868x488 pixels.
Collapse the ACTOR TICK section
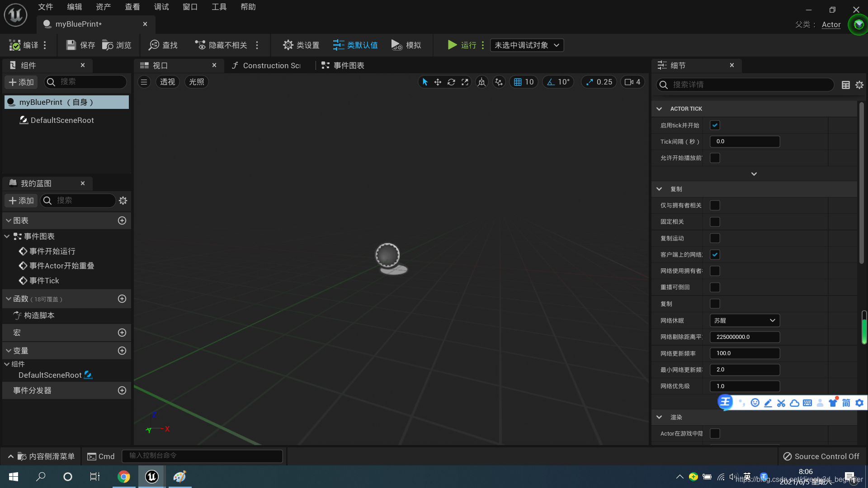[x=659, y=109]
